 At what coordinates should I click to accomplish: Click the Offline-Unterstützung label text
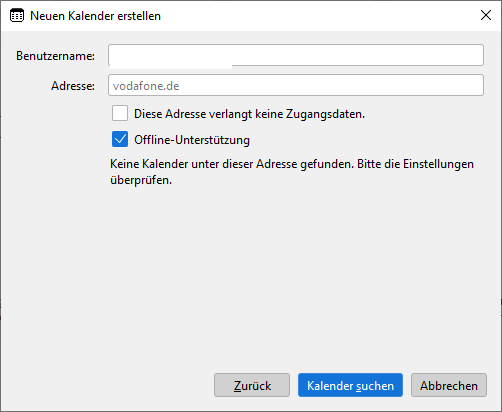[x=192, y=140]
